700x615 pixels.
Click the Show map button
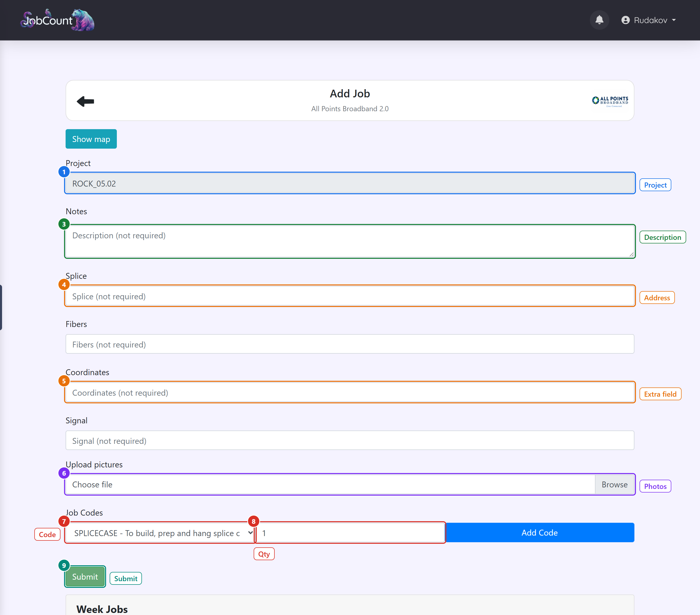pos(91,139)
